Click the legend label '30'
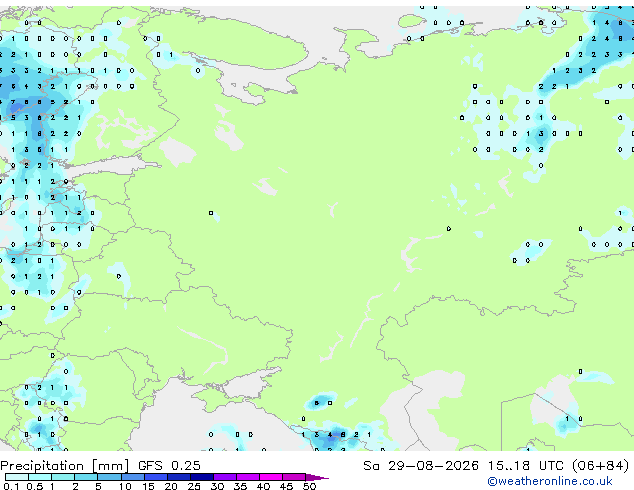This screenshot has width=634, height=490. [x=217, y=486]
